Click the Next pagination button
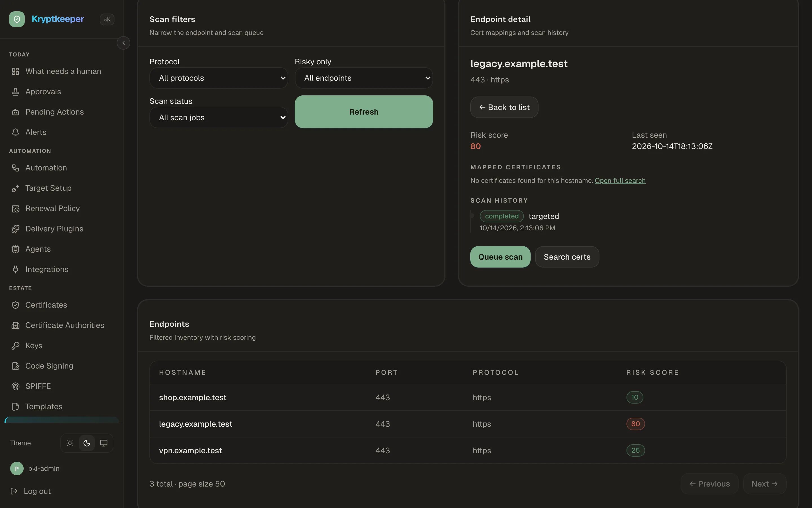The image size is (812, 508). click(x=765, y=484)
